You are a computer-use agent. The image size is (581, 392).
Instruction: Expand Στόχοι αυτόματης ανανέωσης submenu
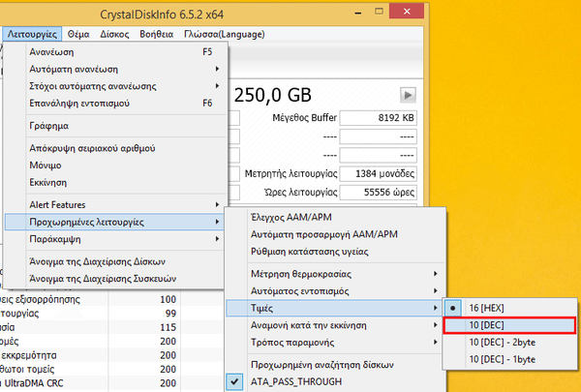(x=115, y=86)
